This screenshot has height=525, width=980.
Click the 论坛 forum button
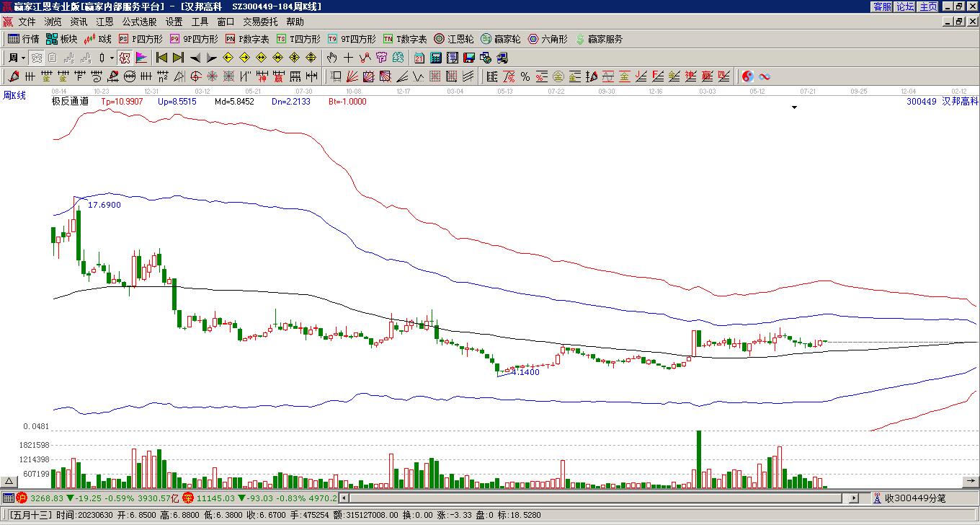[905, 6]
